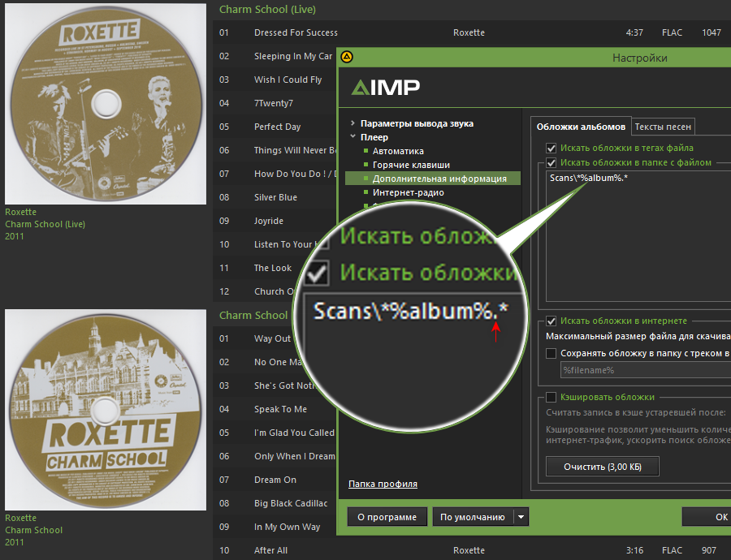Select 'Горячие клавиши' in settings tree
Screen dimensions: 731x560
[x=411, y=165]
